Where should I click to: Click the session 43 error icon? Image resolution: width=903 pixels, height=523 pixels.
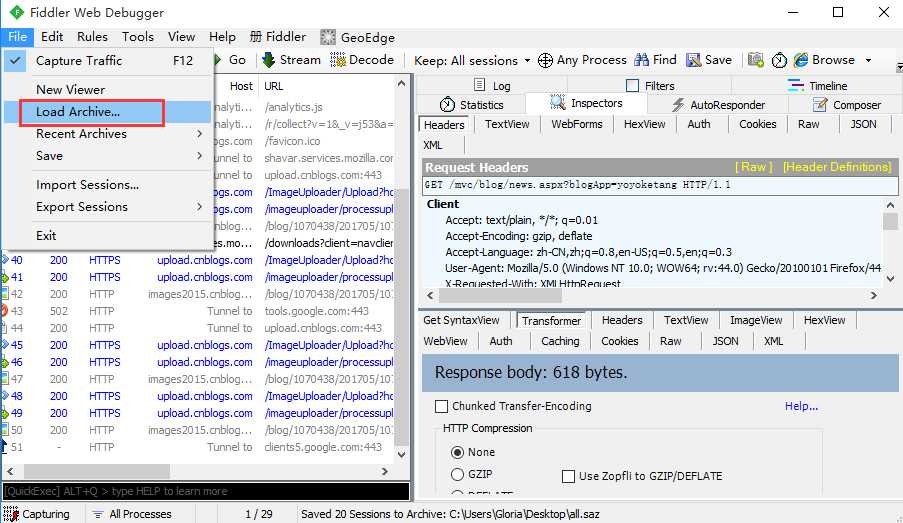(4, 311)
